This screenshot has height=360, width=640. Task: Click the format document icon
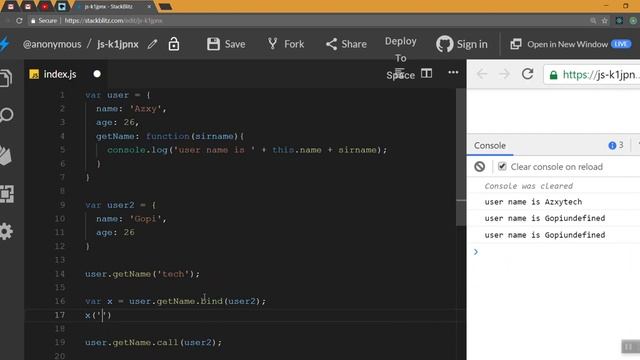point(400,73)
